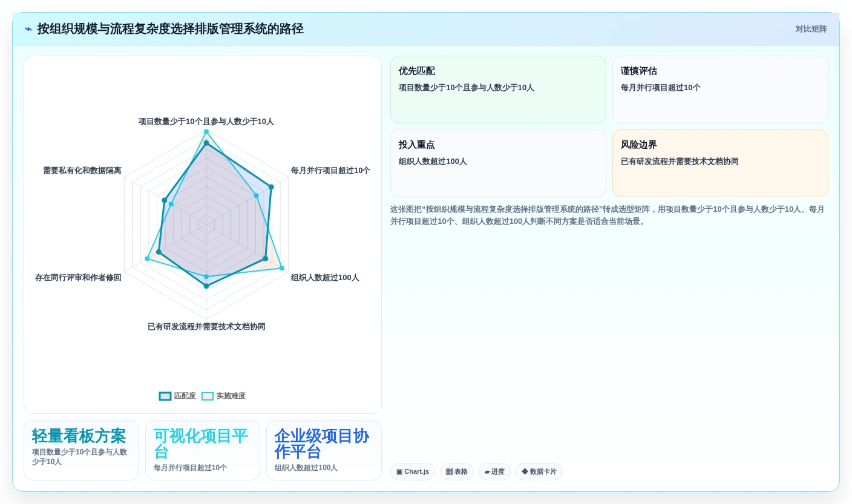The image size is (852, 504).
Task: Open the 谨慎评估 card
Action: point(720,90)
